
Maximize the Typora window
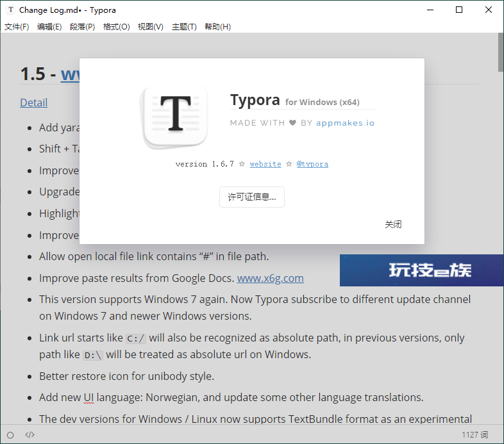pos(459,10)
